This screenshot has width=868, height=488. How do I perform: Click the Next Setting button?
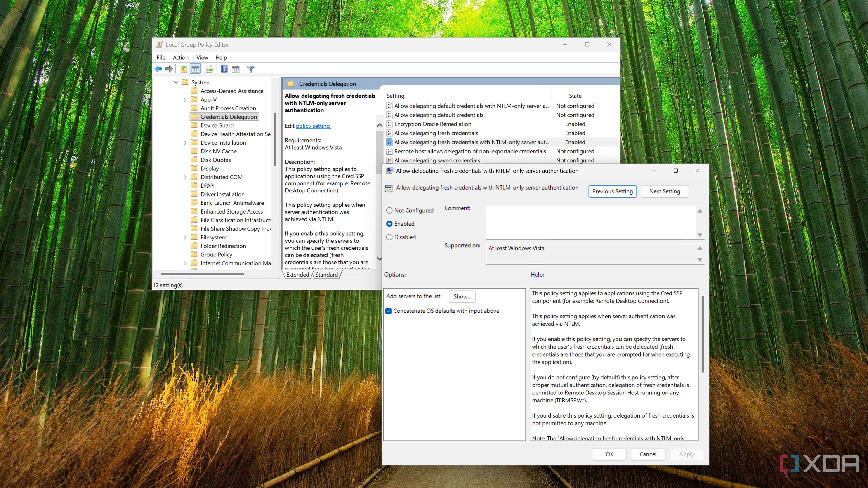(x=665, y=191)
